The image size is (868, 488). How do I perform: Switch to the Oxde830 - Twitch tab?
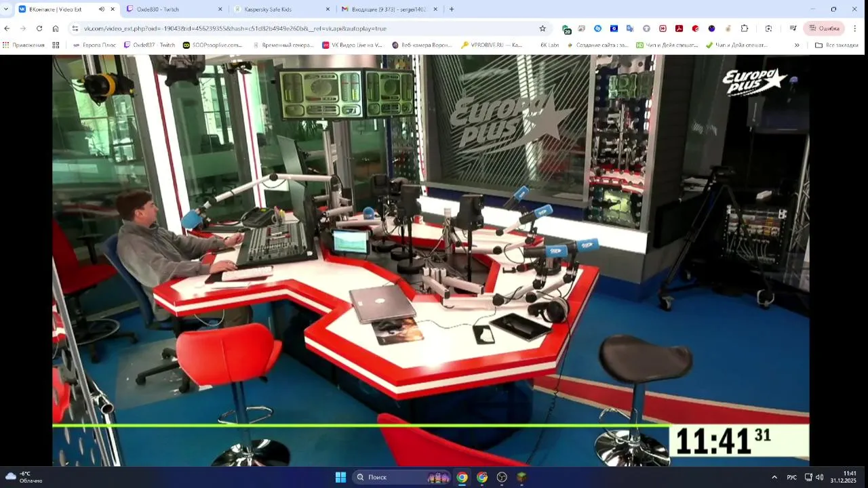174,9
